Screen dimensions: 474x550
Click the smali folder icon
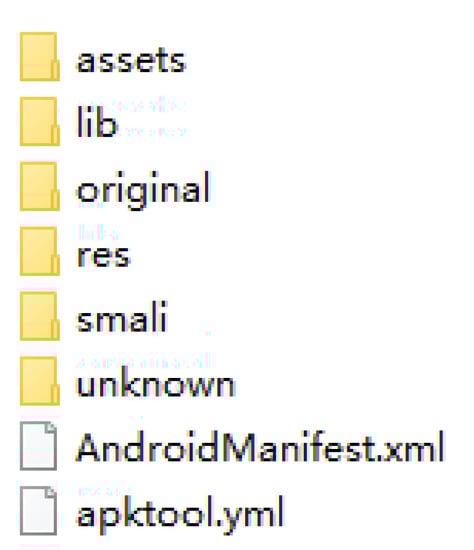point(40,316)
